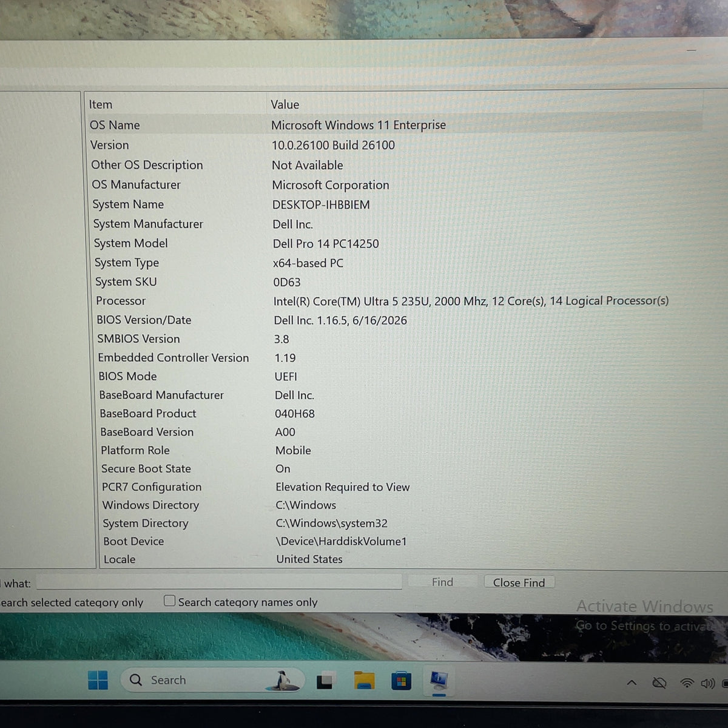Click the Find button
This screenshot has width=728, height=728.
[x=442, y=582]
